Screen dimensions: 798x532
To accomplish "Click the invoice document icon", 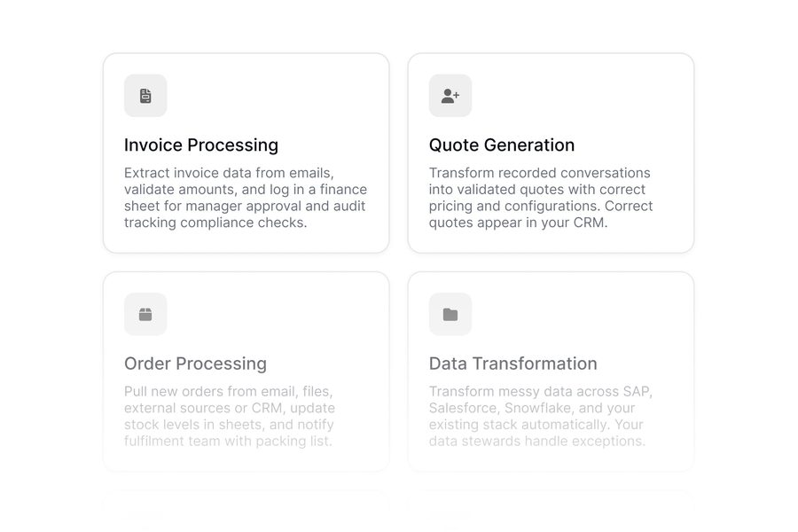I will [x=145, y=96].
